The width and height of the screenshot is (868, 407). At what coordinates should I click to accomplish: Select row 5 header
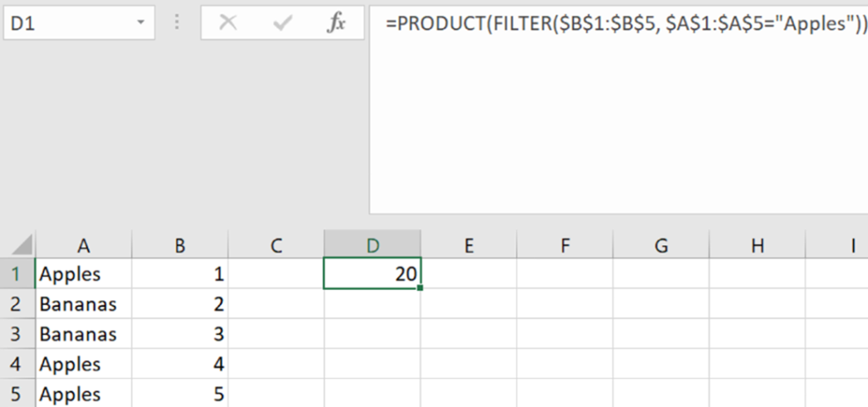click(x=17, y=394)
